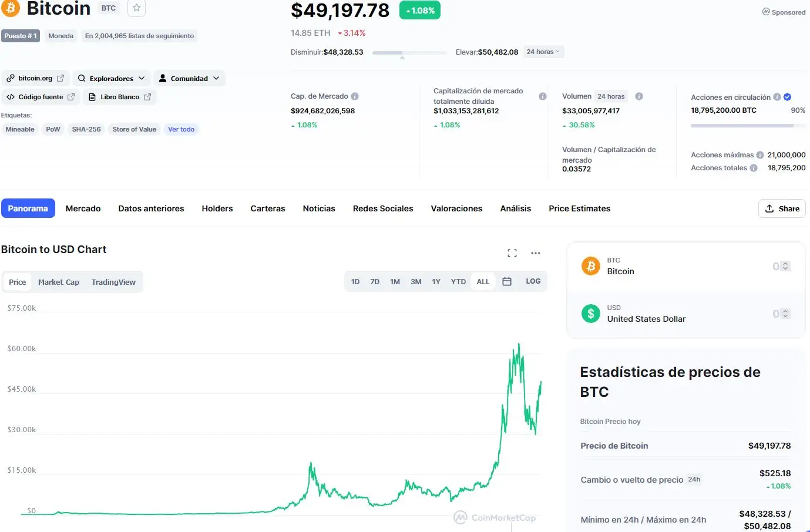Click info icon next to Acciones totales
This screenshot has height=532, width=810.
tap(754, 168)
